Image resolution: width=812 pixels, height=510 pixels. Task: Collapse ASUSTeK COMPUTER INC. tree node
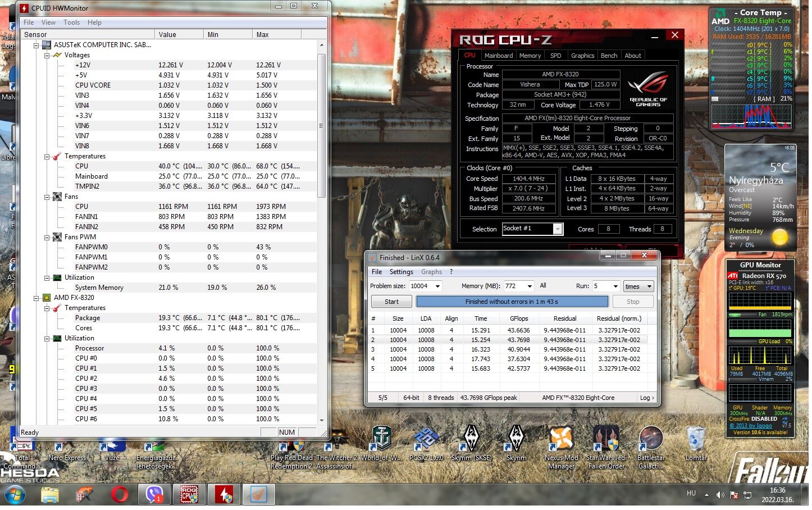click(37, 45)
